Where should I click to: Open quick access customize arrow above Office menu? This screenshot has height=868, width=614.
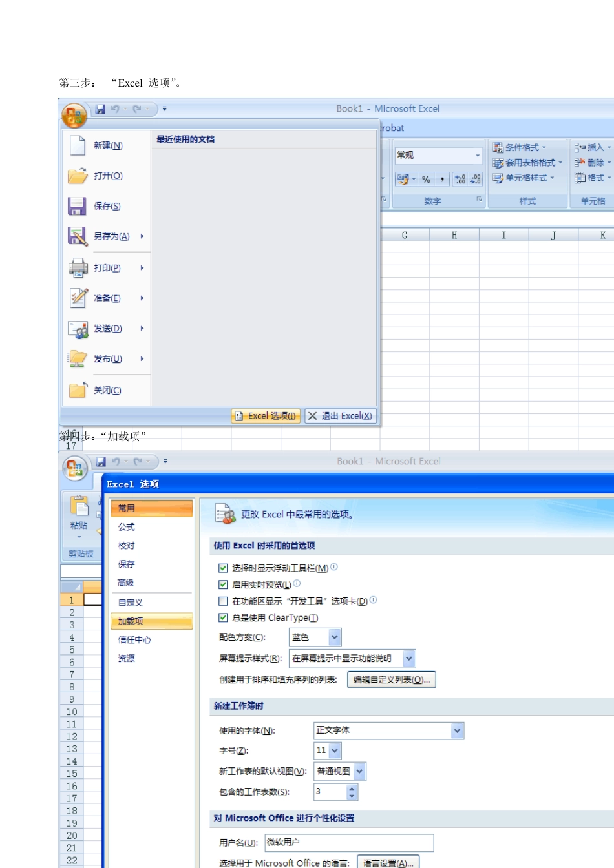click(165, 109)
